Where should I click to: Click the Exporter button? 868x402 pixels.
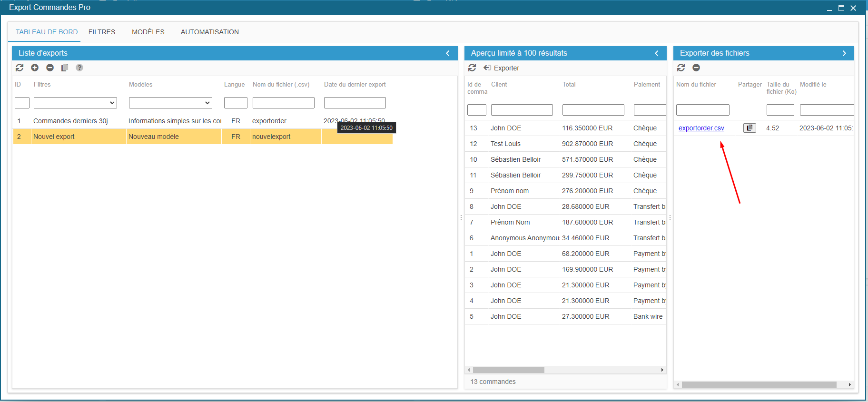(502, 68)
